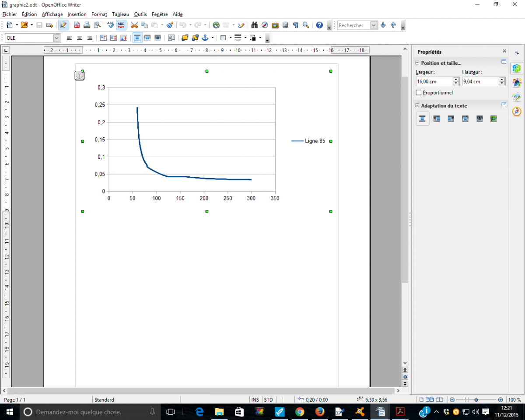Select the first text wrap option button
This screenshot has height=420, width=525.
pyautogui.click(x=422, y=119)
